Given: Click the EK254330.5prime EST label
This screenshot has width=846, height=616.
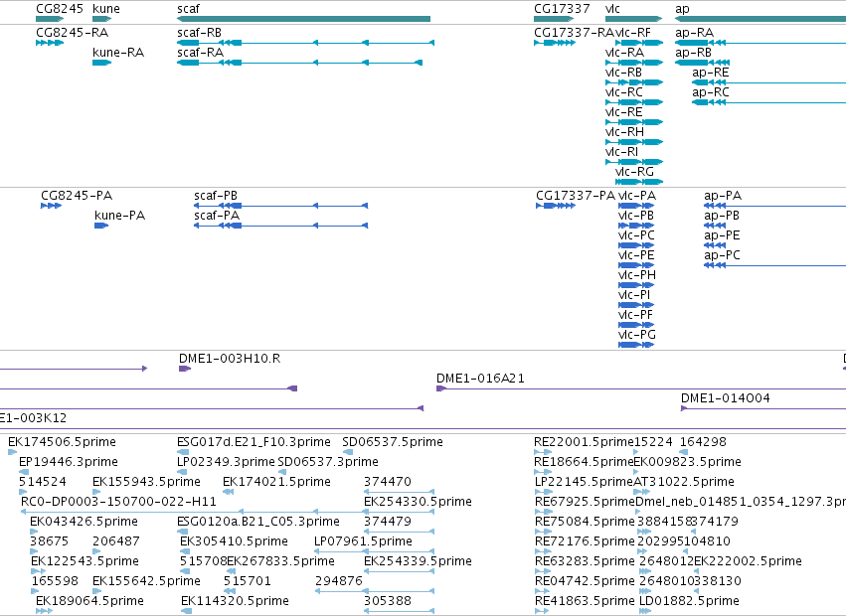Looking at the screenshot, I should [x=419, y=502].
